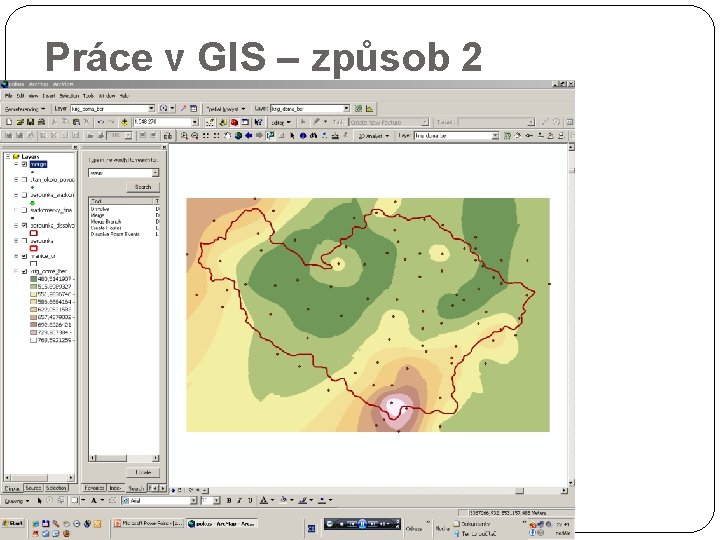Open the map scale dropdown arrow
Screen dimensions: 720x540
[x=195, y=122]
